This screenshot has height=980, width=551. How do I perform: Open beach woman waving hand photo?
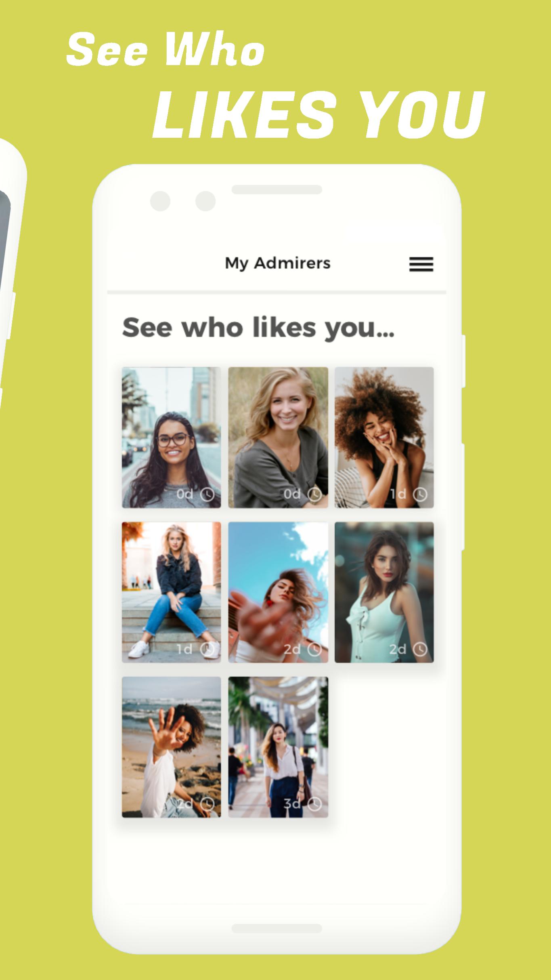click(x=172, y=747)
